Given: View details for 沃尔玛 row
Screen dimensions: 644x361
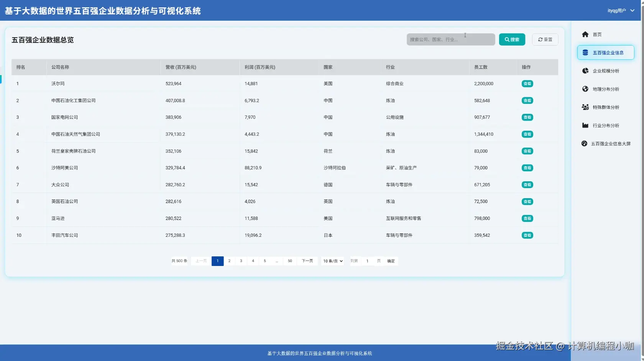Looking at the screenshot, I should click(x=527, y=84).
